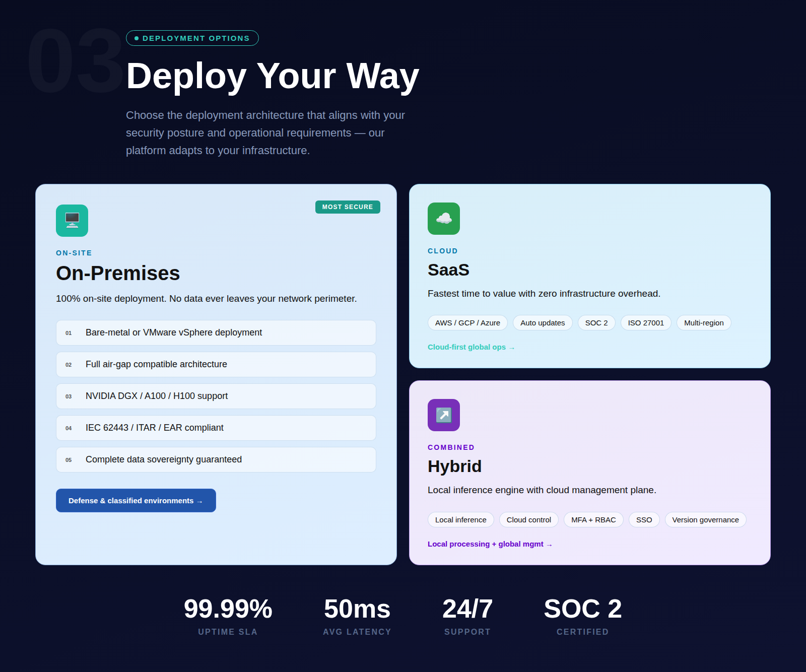Select IEC 62443 / ITAR / EAR compliant row
This screenshot has width=806, height=672.
[216, 428]
